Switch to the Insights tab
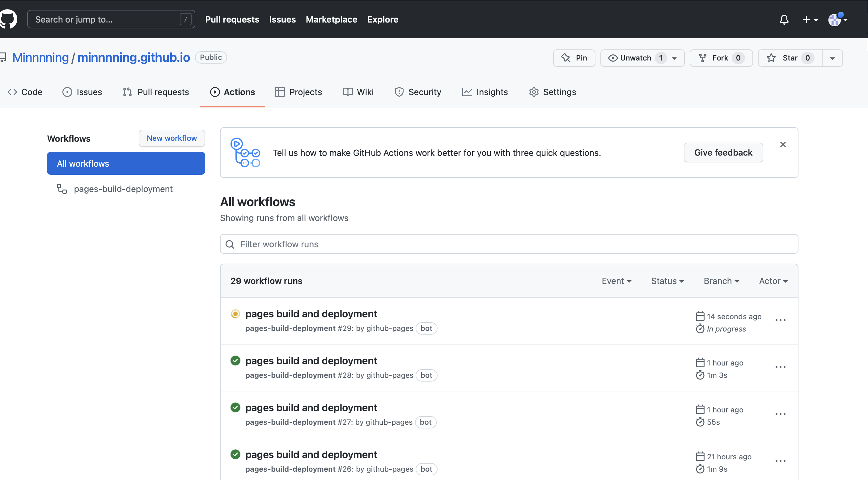This screenshot has height=480, width=868. point(485,92)
